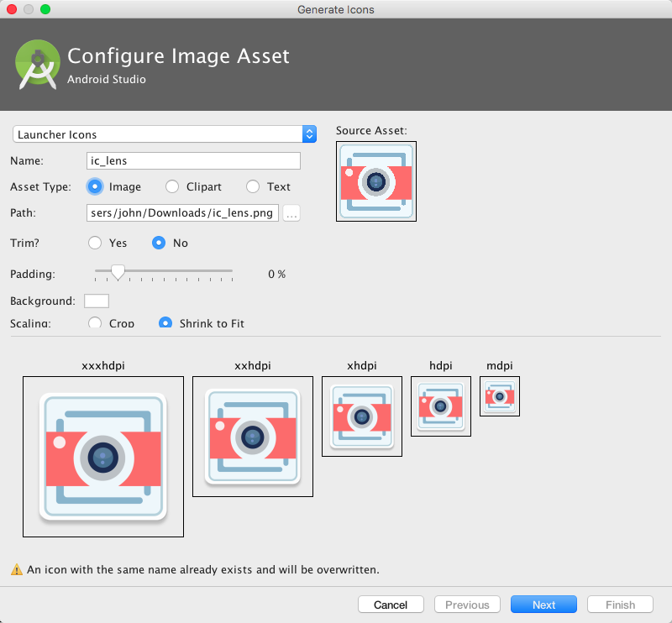Click the warning triangle near overwrite message
The height and width of the screenshot is (623, 672).
(x=14, y=569)
